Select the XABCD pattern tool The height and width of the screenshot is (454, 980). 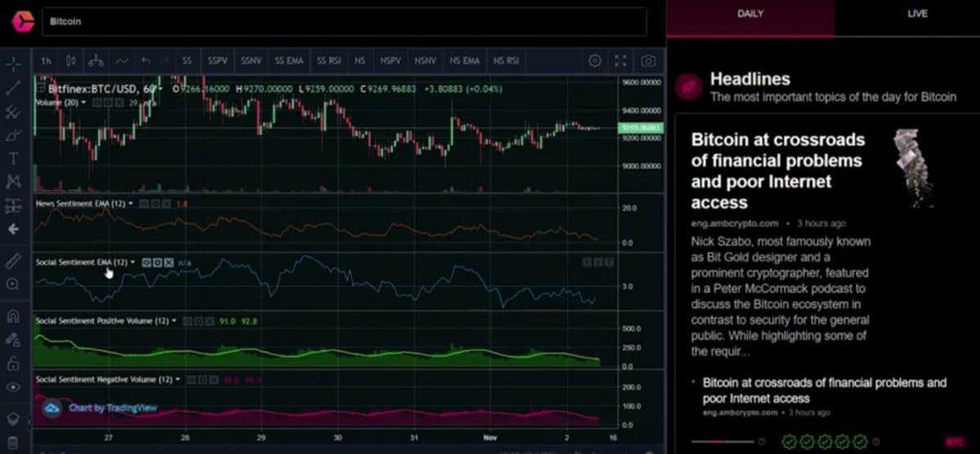[x=13, y=181]
